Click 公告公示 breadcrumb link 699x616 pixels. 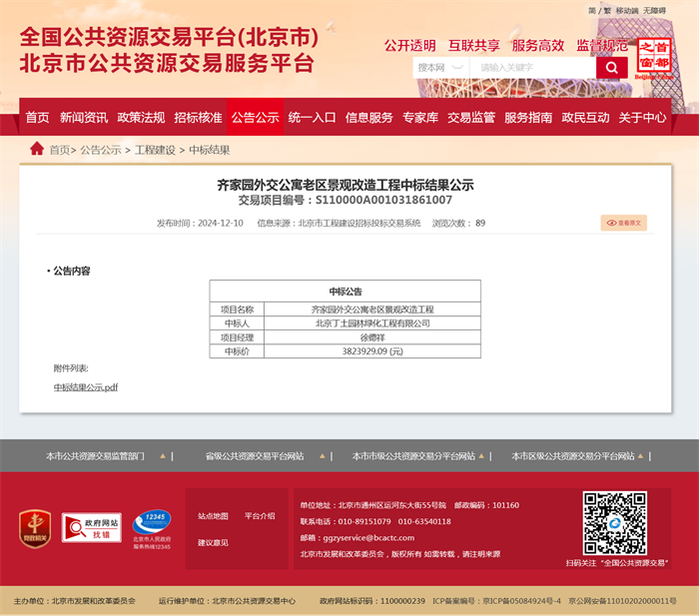pos(101,150)
